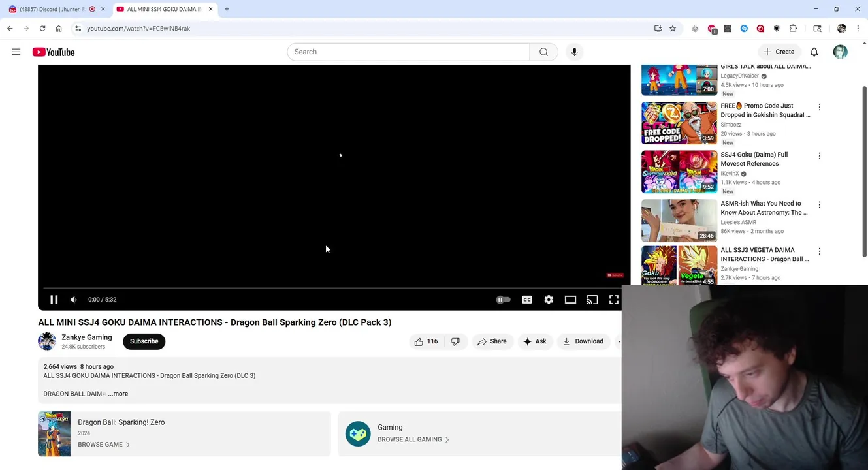Enter full screen mode
This screenshot has width=868, height=470.
[x=614, y=300]
